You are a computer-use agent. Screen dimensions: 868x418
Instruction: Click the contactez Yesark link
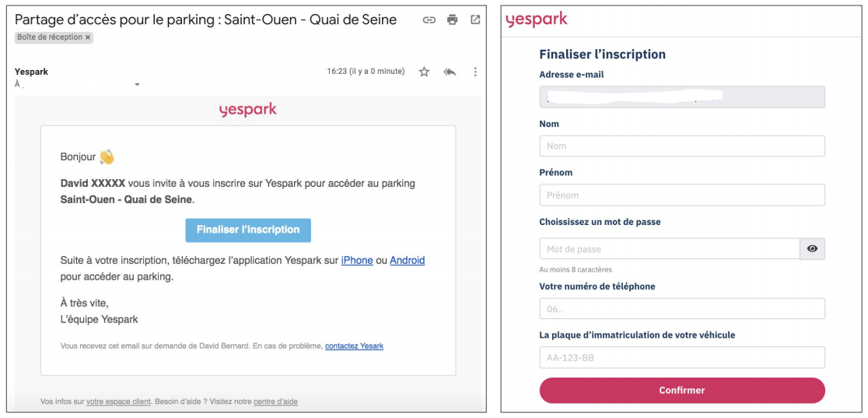point(355,346)
